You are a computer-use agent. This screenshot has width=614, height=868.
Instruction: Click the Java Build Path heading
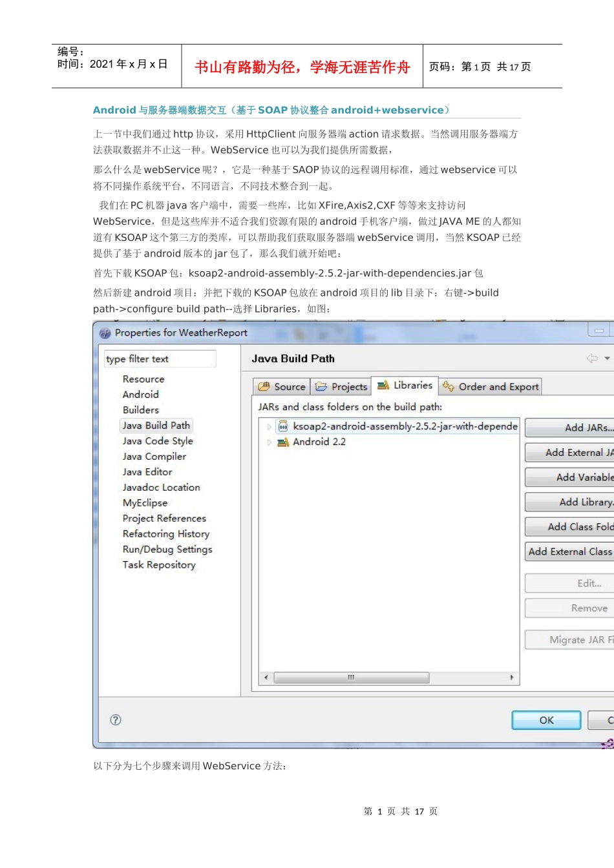point(293,358)
